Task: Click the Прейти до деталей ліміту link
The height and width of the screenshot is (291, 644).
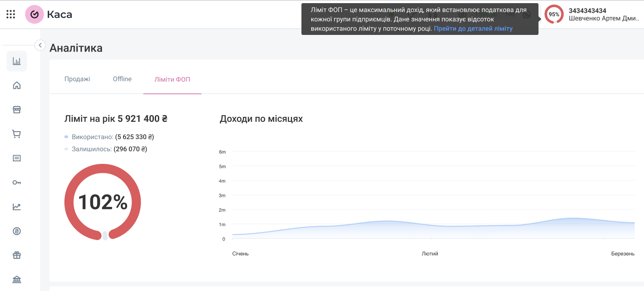Action: [473, 29]
